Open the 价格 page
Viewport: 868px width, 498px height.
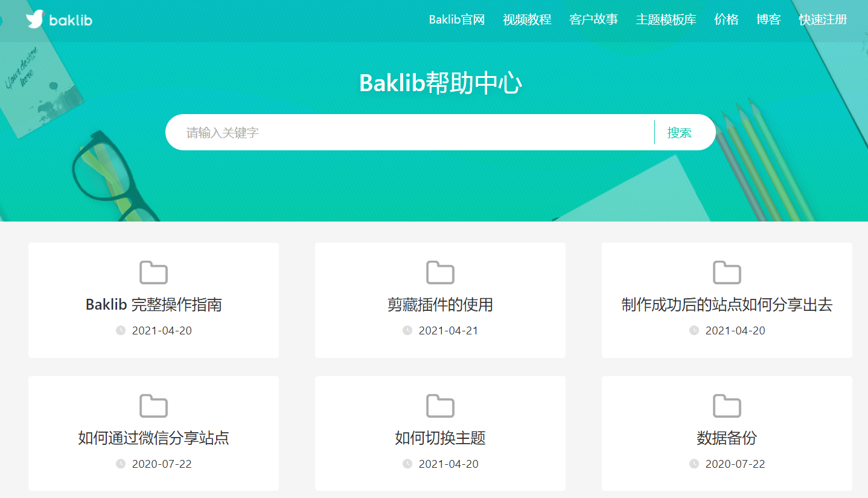726,19
